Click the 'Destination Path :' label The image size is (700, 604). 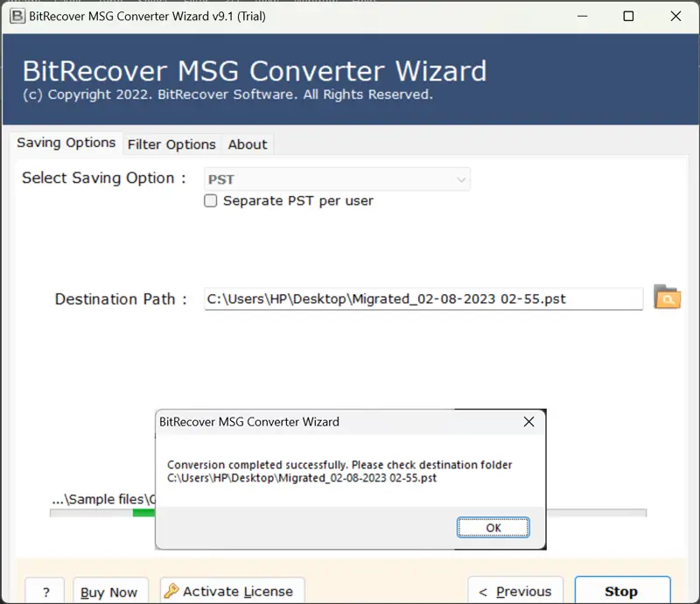121,298
